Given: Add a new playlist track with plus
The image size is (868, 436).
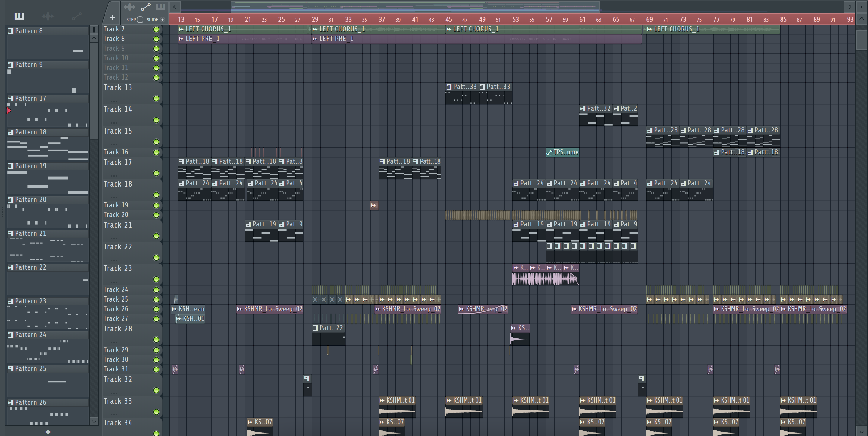Looking at the screenshot, I should point(112,17).
